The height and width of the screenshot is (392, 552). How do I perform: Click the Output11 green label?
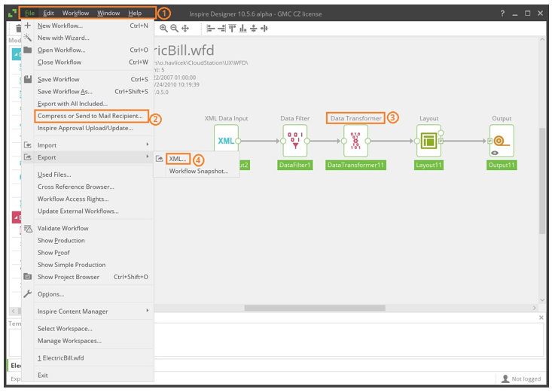(x=502, y=165)
